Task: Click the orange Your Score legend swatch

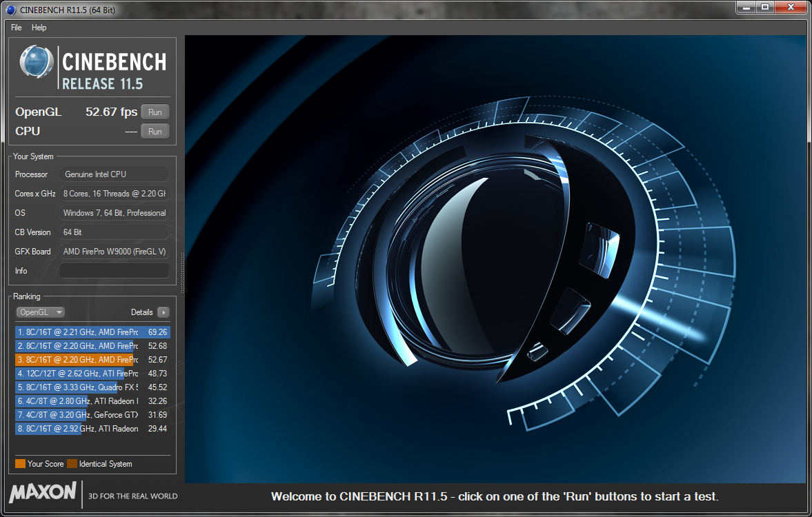Action: (20, 464)
